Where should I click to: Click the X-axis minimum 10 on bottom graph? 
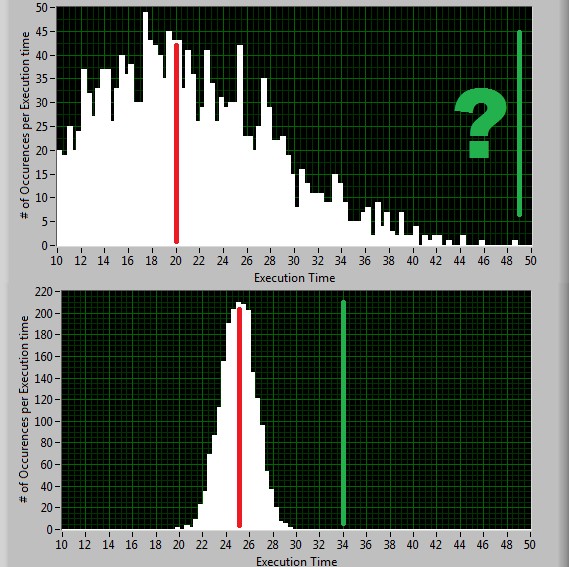pyautogui.click(x=62, y=544)
